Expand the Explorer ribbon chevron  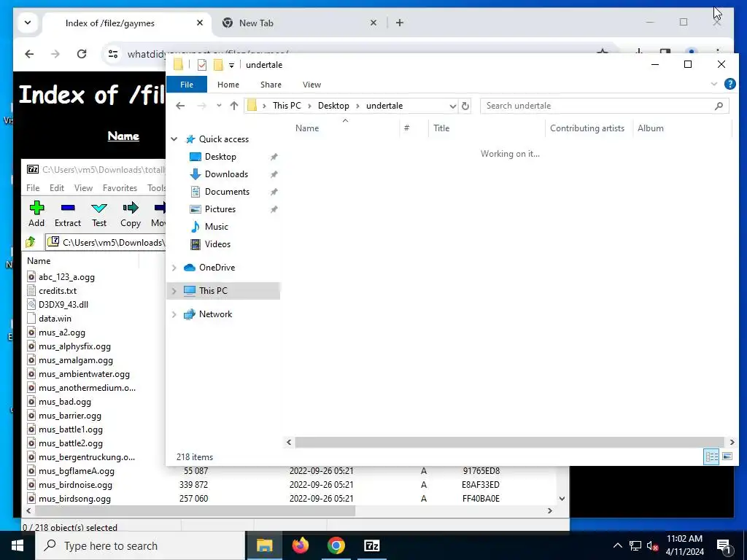click(x=713, y=85)
